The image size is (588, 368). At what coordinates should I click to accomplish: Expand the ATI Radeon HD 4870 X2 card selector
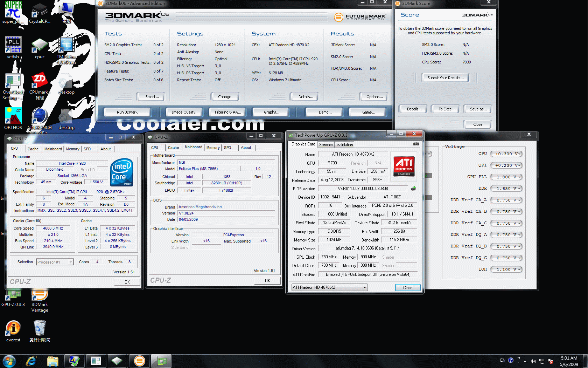point(329,287)
